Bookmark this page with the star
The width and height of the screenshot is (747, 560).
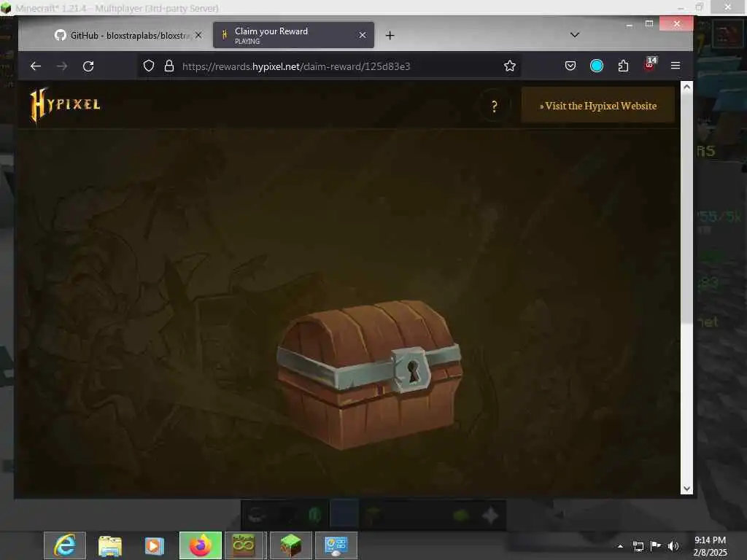click(x=510, y=66)
